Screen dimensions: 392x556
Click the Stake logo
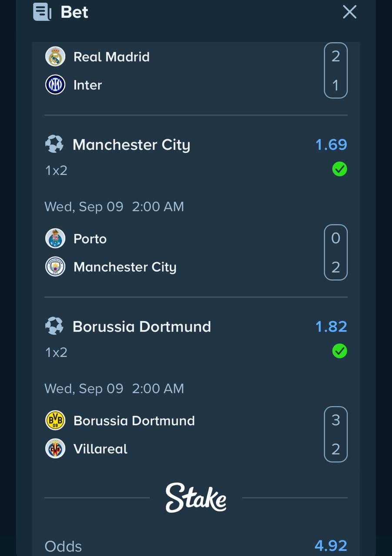click(196, 498)
